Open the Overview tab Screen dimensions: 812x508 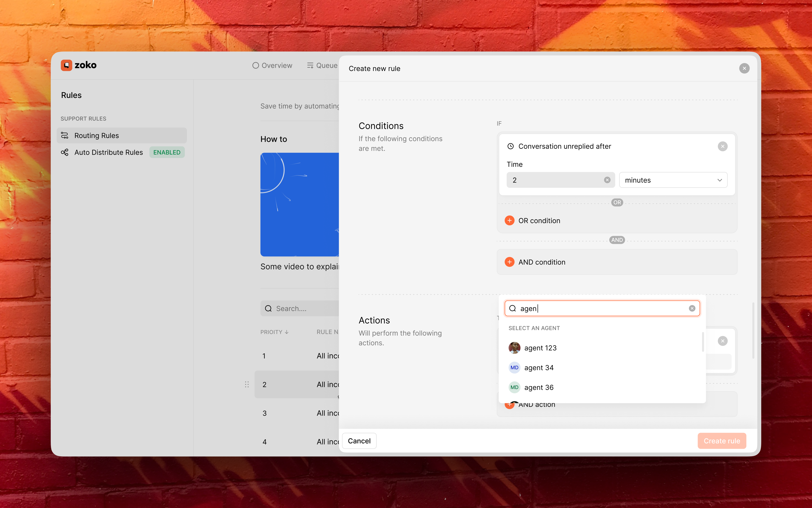pyautogui.click(x=272, y=66)
